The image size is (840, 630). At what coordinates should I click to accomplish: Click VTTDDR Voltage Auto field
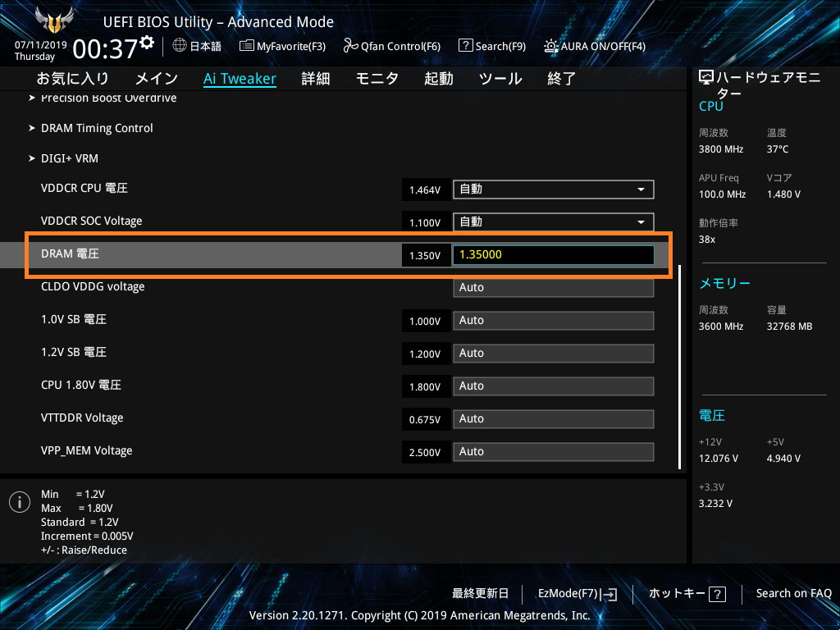tap(554, 418)
